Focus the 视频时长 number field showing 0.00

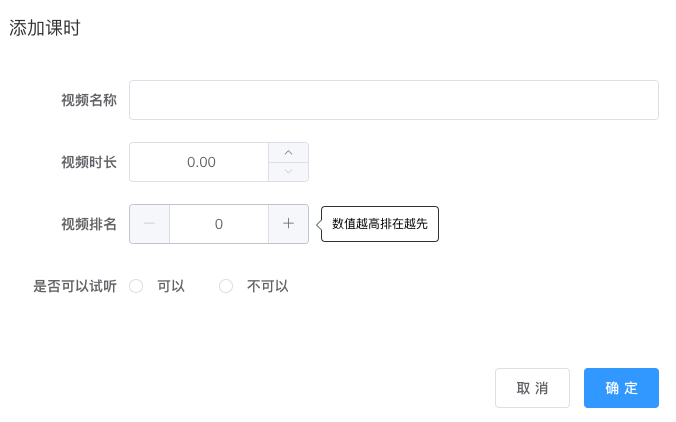pyautogui.click(x=200, y=162)
